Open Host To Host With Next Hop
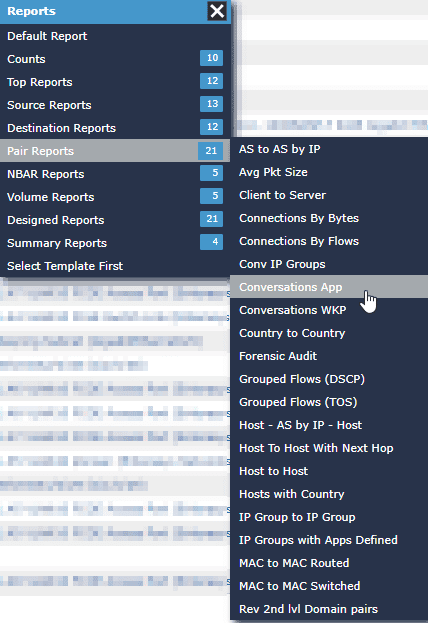 [329, 448]
